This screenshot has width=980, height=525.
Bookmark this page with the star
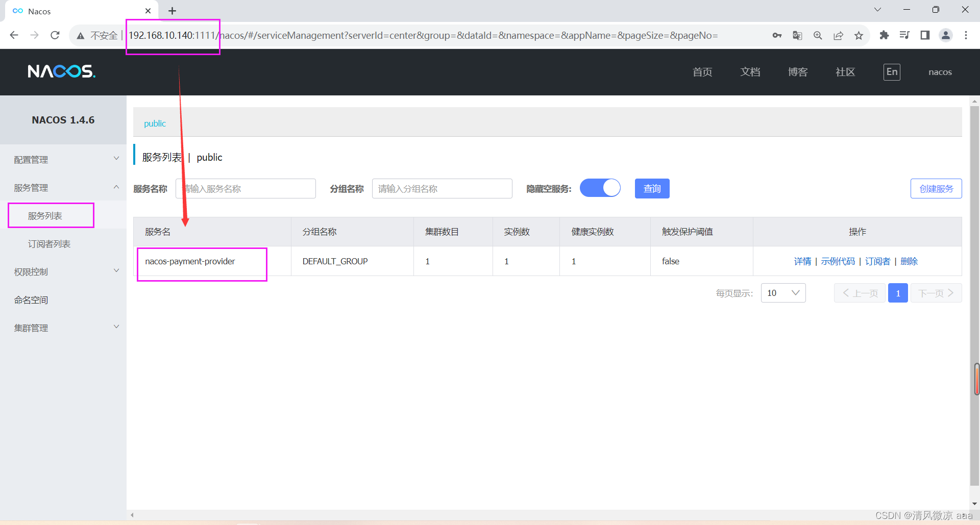click(x=859, y=35)
